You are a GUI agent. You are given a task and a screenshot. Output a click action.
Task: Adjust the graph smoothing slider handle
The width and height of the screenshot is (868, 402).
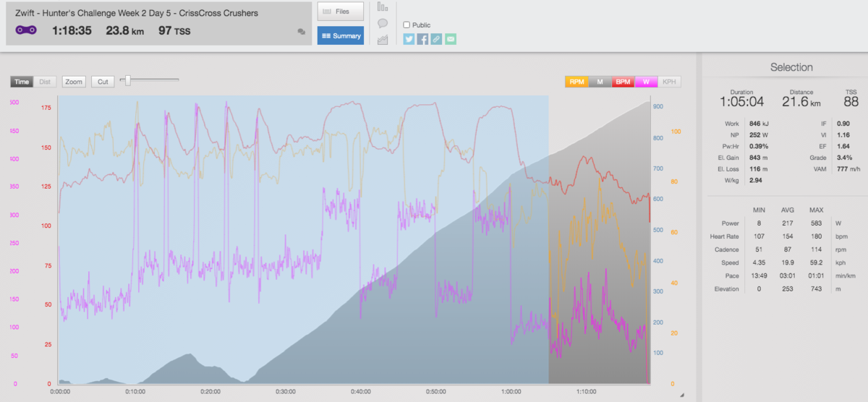[128, 80]
